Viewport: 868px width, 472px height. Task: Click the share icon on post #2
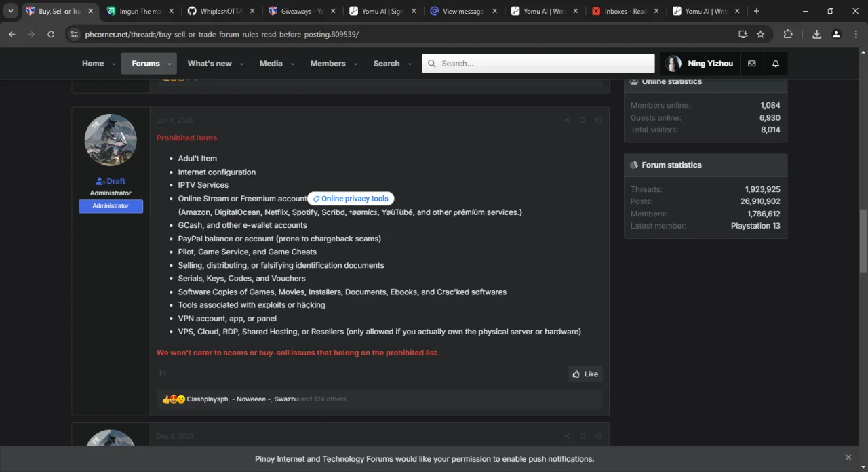[x=568, y=121]
